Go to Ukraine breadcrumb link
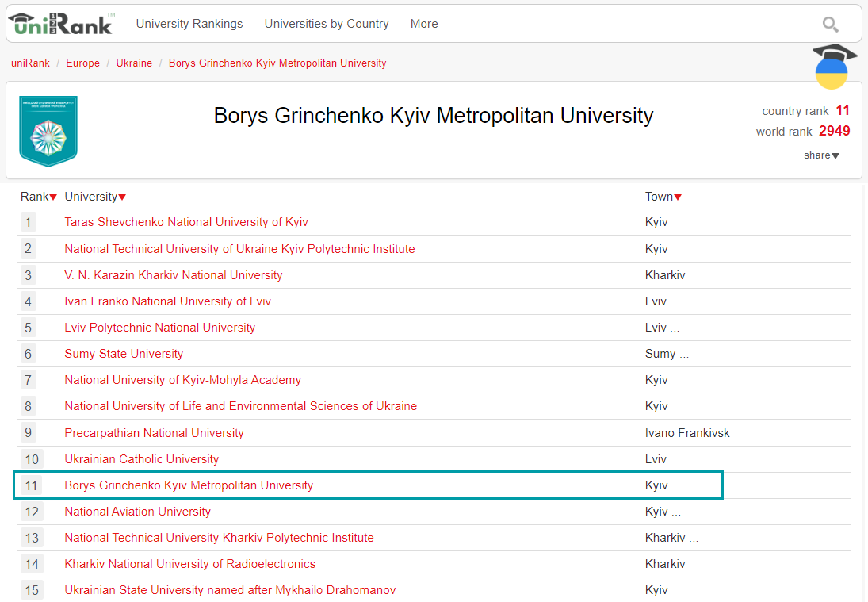 134,63
